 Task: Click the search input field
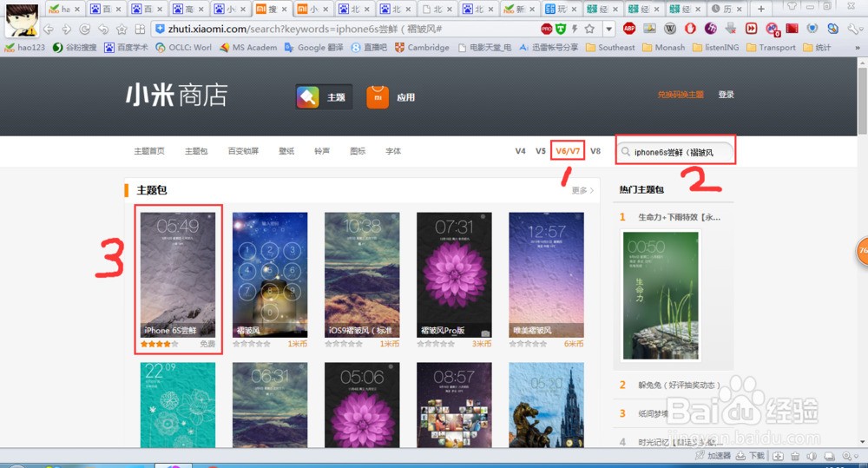pyautogui.click(x=675, y=152)
